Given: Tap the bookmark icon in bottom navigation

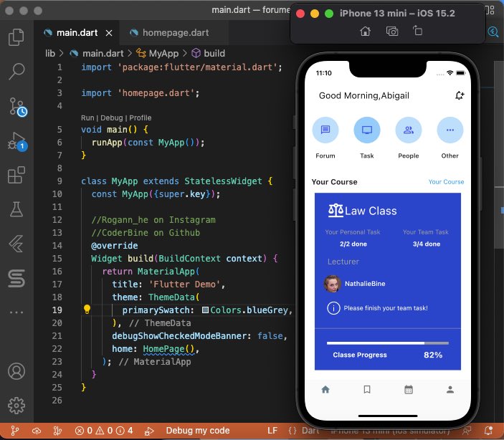Looking at the screenshot, I should pos(367,390).
